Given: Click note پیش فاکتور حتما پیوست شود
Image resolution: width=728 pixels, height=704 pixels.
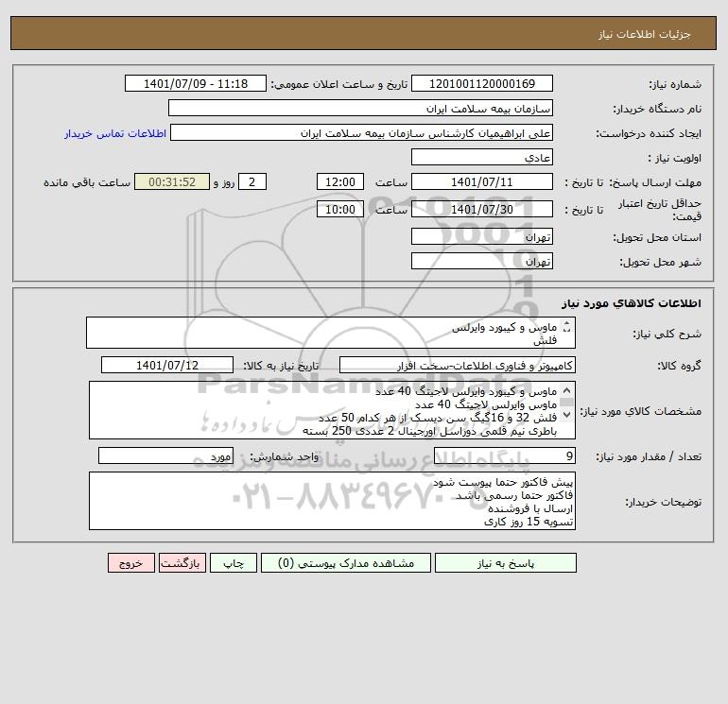Looking at the screenshot, I should point(503,483).
